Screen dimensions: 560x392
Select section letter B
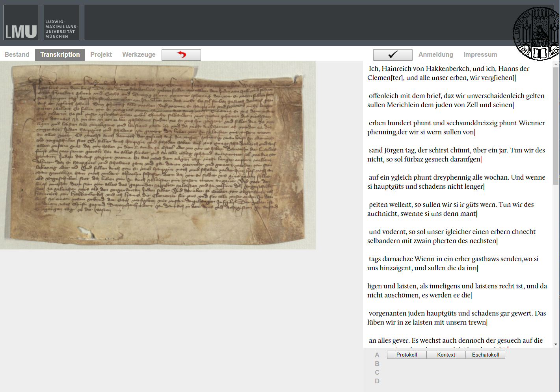tap(377, 364)
